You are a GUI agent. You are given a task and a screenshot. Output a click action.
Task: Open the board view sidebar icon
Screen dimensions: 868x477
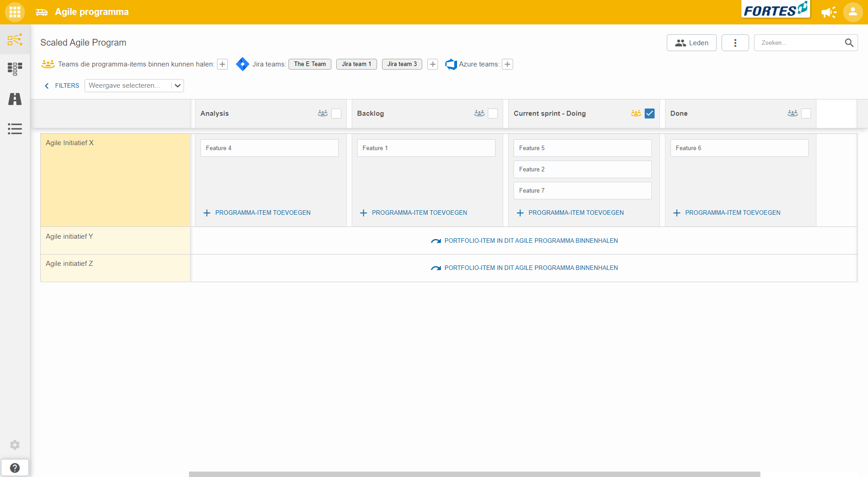click(x=15, y=69)
